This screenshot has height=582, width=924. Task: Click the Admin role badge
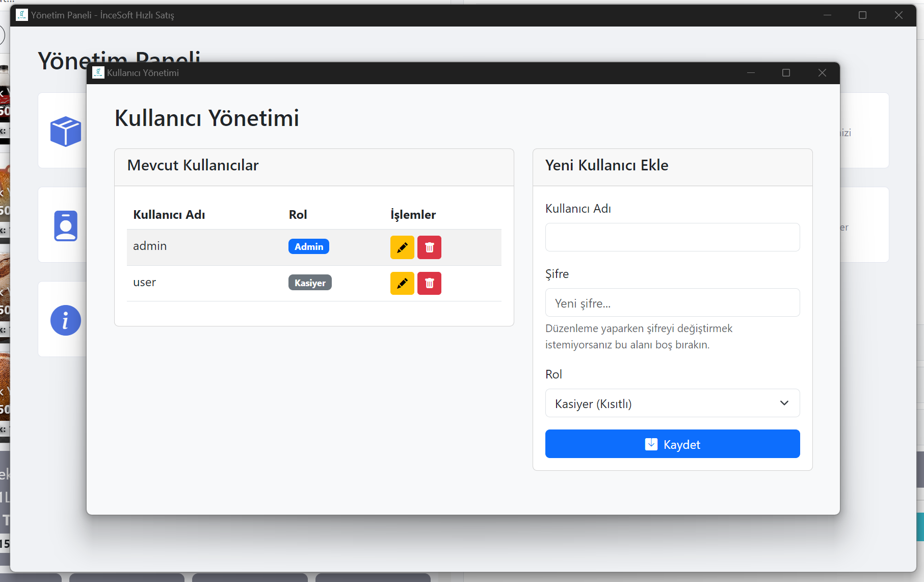tap(308, 246)
